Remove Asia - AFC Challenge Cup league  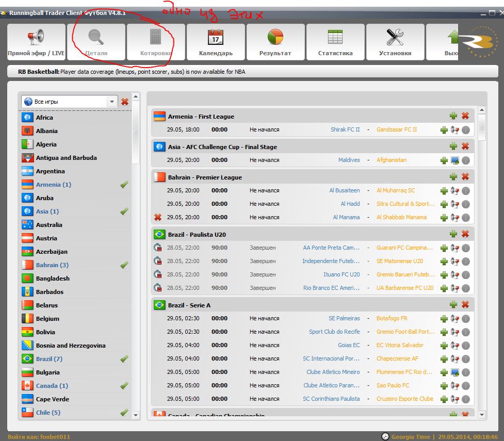point(465,146)
